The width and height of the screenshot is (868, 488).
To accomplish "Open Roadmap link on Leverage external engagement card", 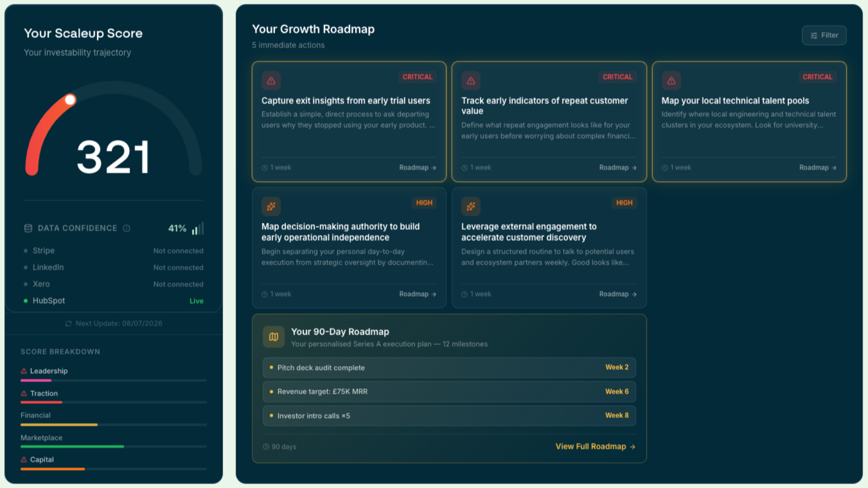I will (x=618, y=294).
